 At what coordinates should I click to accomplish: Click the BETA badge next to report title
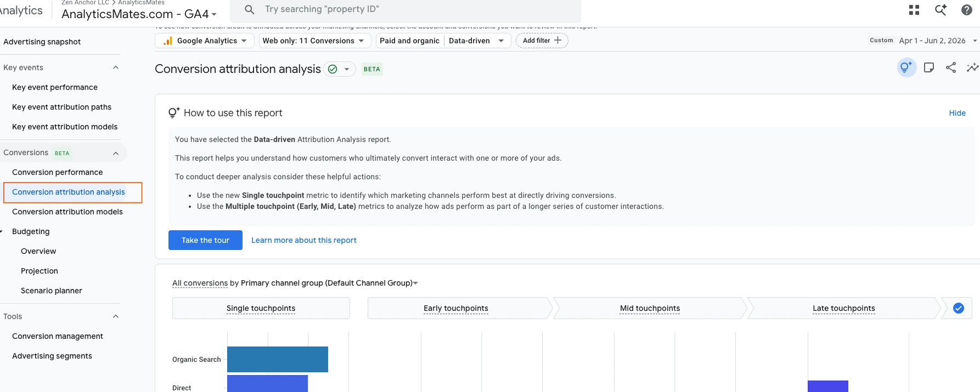(x=372, y=69)
